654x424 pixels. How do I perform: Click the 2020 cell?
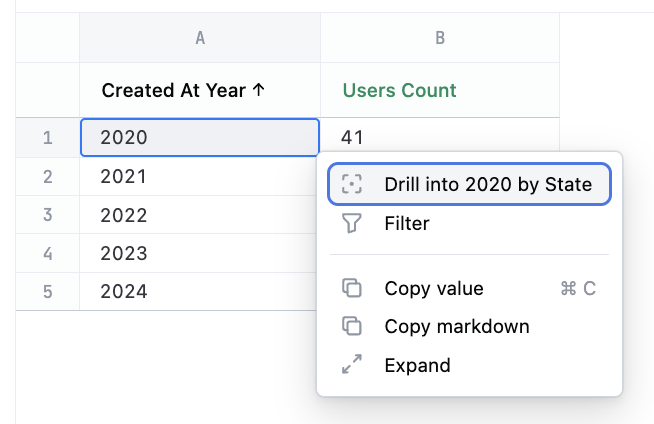pos(200,137)
